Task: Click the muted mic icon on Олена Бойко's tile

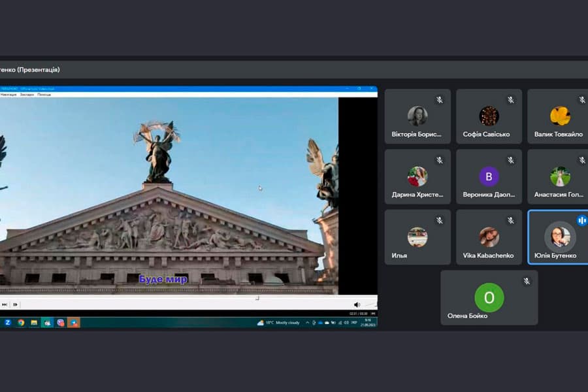Action: (x=527, y=281)
